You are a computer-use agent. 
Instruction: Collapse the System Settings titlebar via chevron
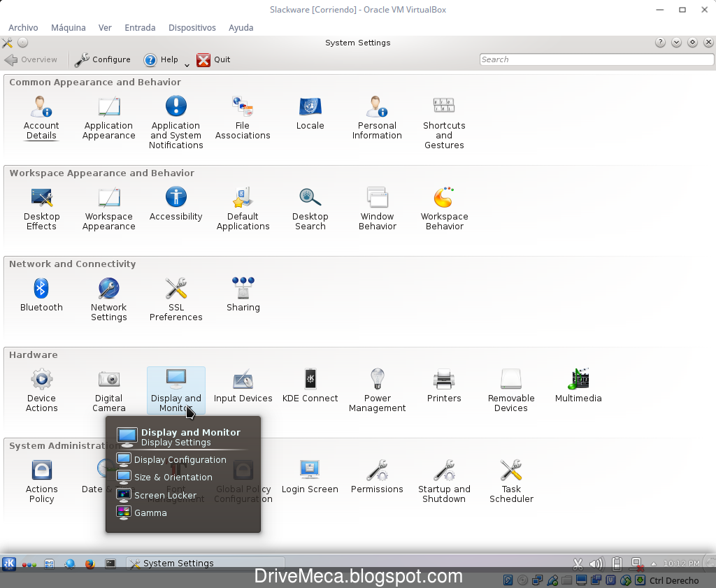(675, 43)
